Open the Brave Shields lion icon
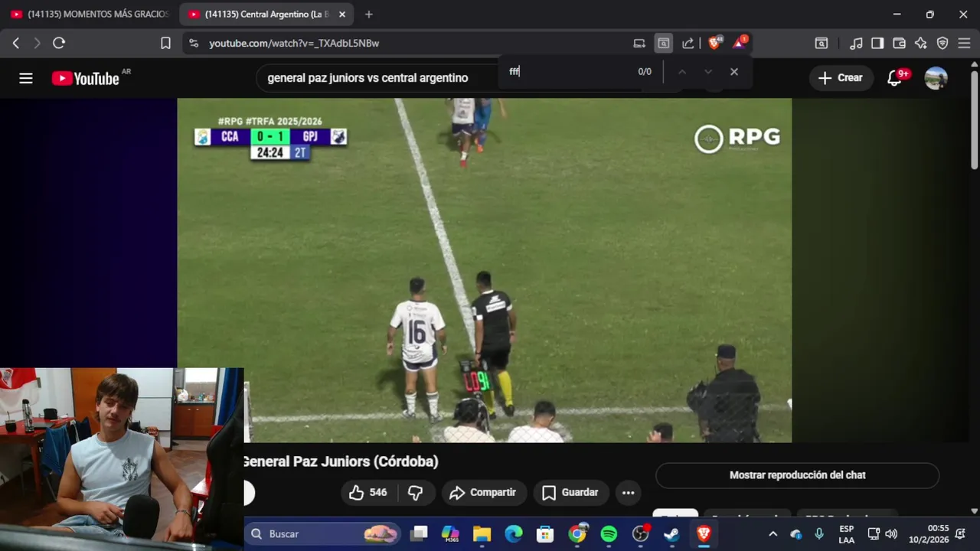The height and width of the screenshot is (551, 980). tap(714, 43)
